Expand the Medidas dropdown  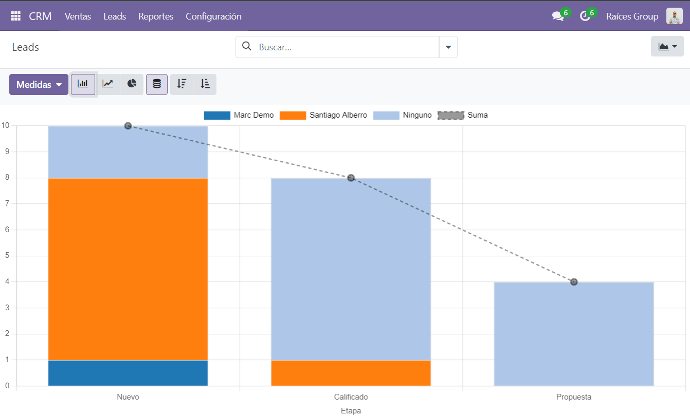point(39,85)
